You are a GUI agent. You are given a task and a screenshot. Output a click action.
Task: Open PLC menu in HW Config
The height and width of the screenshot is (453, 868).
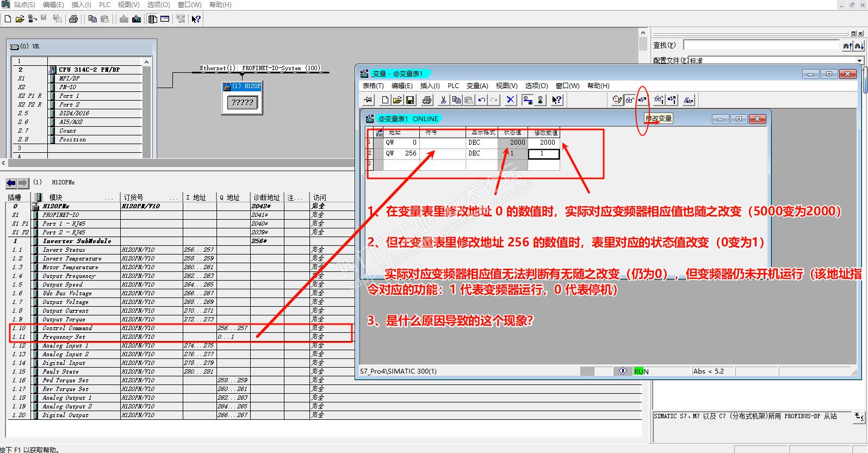point(105,4)
